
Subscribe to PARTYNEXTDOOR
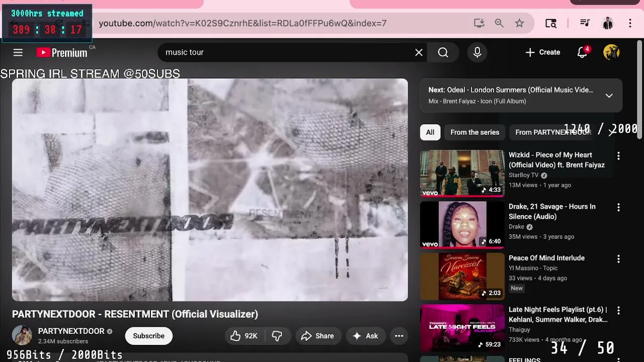click(x=148, y=336)
